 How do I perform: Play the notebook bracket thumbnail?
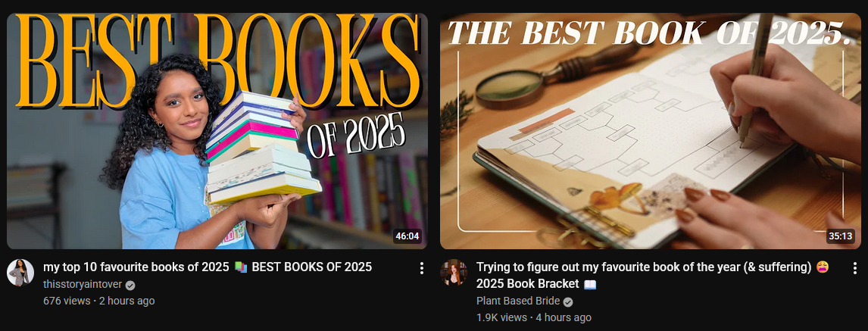[x=651, y=130]
